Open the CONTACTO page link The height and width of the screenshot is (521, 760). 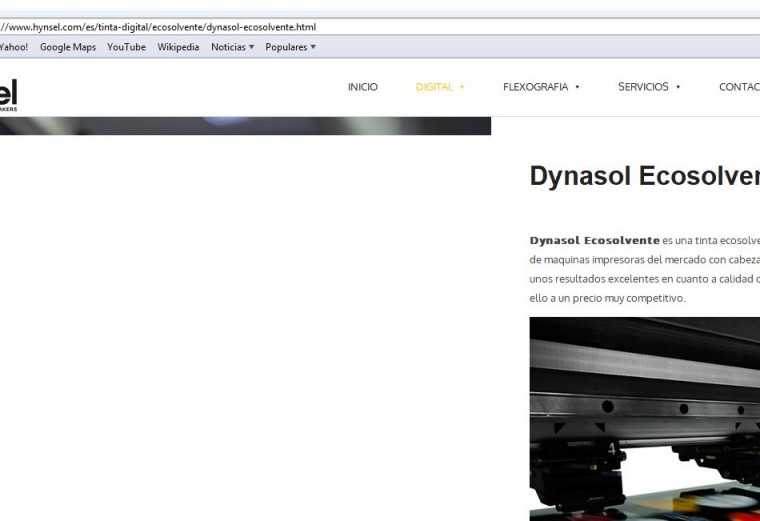tap(739, 87)
